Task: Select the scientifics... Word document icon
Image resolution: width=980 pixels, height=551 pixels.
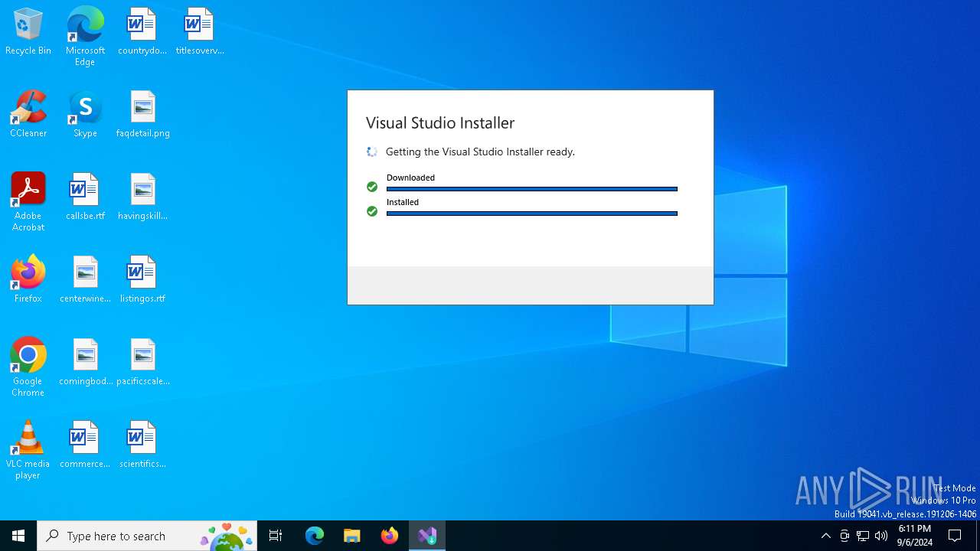Action: pos(142,445)
